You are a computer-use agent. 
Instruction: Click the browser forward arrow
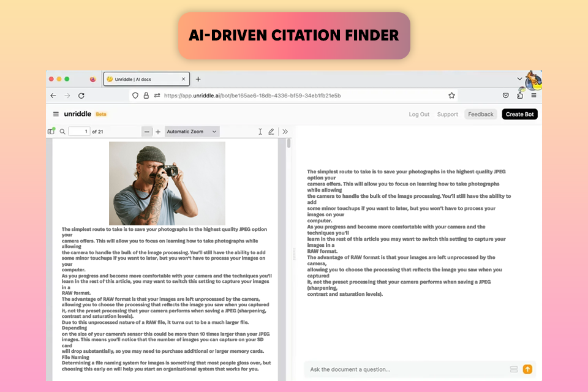pyautogui.click(x=67, y=96)
